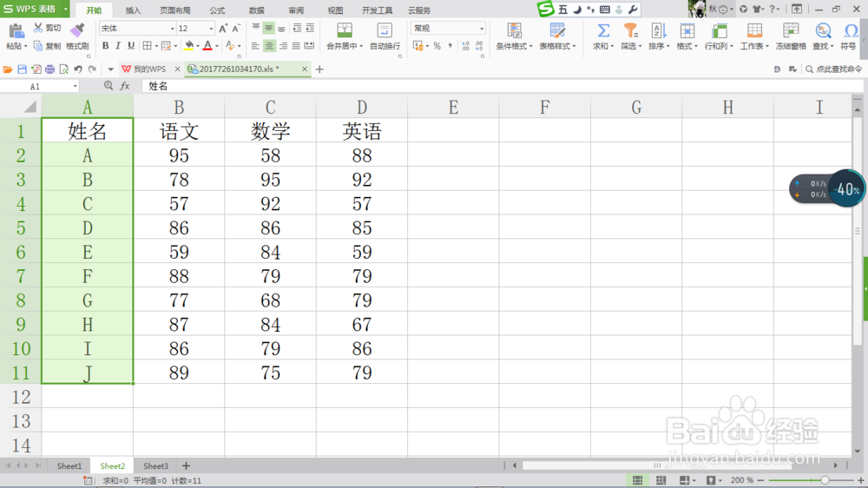Select the Format Painter (格式刷) brush

click(x=77, y=30)
